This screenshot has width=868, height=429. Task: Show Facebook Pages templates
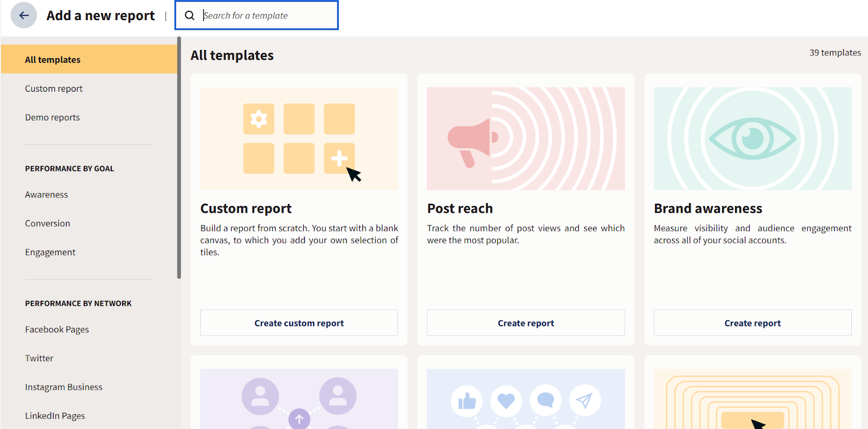point(57,330)
